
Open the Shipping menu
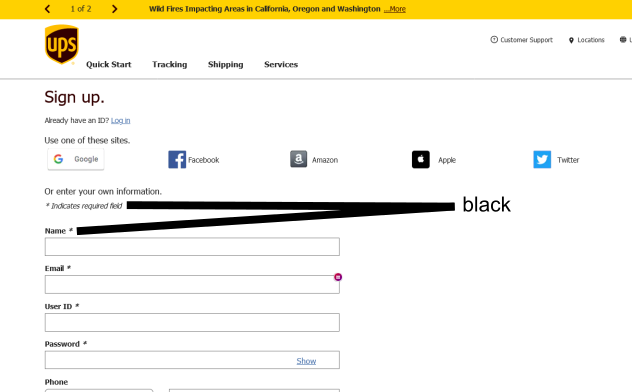pos(226,64)
